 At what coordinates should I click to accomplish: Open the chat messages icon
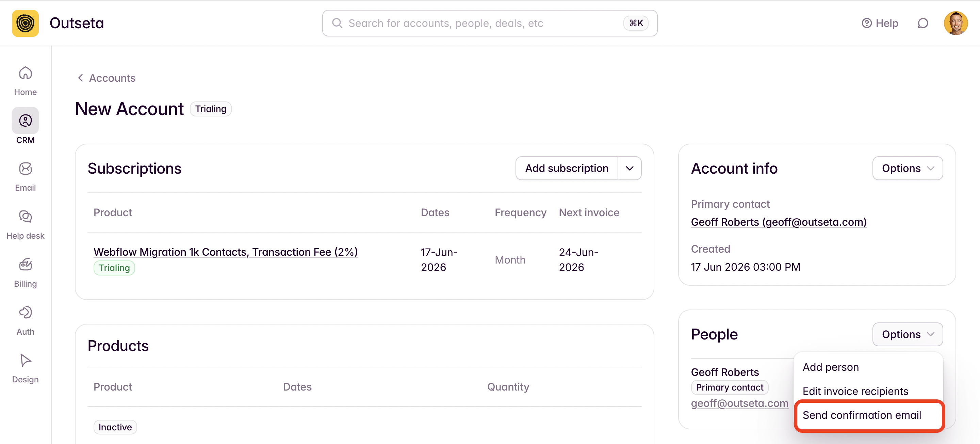tap(922, 23)
